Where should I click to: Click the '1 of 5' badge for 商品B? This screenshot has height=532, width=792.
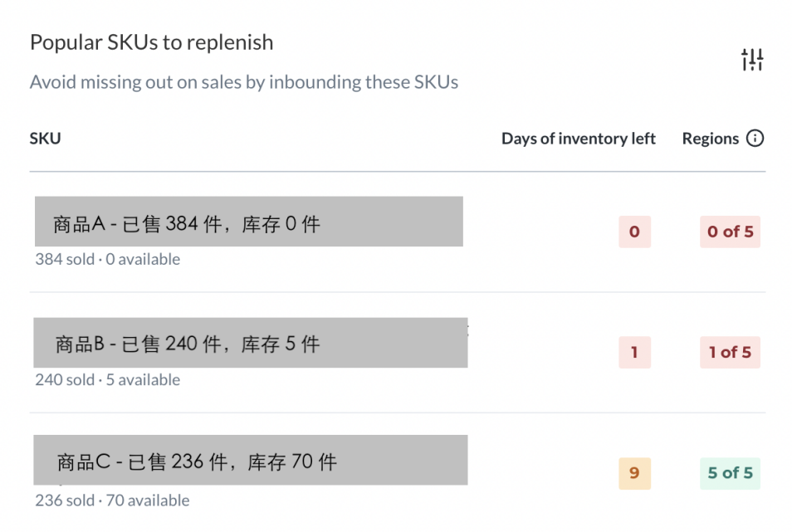(730, 353)
